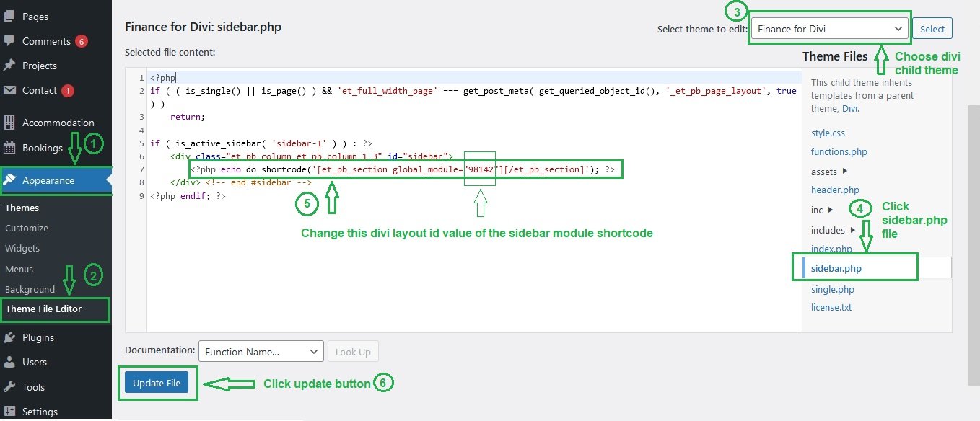Click the Projects pin icon
Viewport: 980px width, 421px height.
point(9,66)
